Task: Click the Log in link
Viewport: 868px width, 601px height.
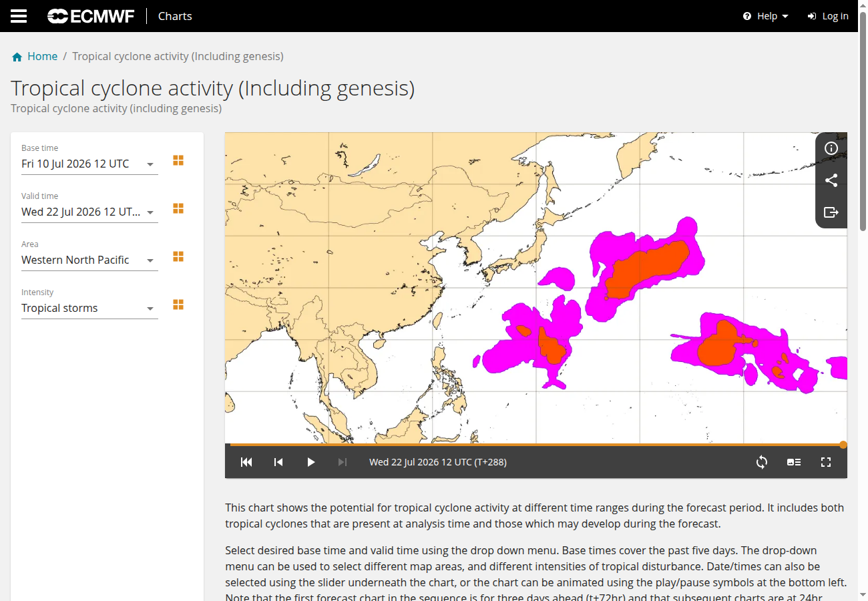Action: pos(828,16)
